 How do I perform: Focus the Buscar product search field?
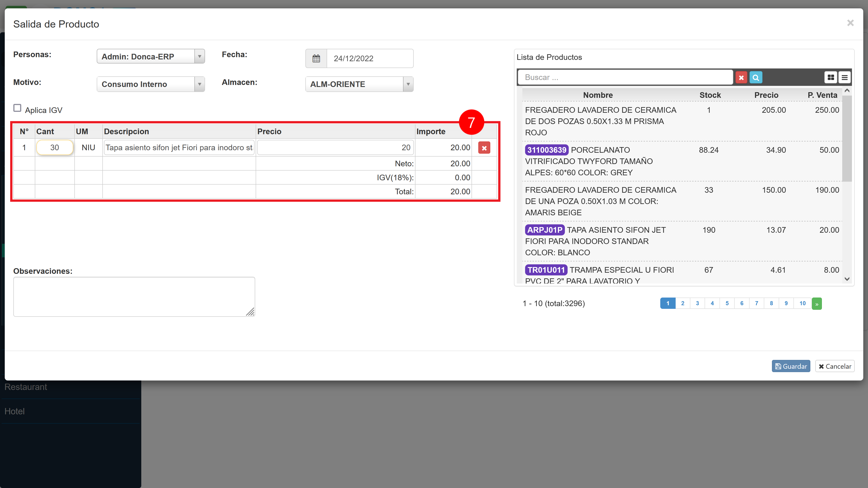pyautogui.click(x=625, y=77)
